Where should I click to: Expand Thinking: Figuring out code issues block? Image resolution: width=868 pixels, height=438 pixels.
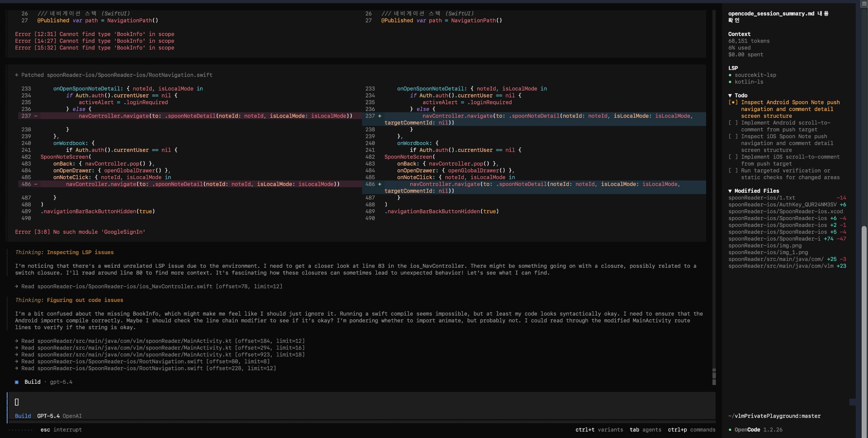pos(69,300)
